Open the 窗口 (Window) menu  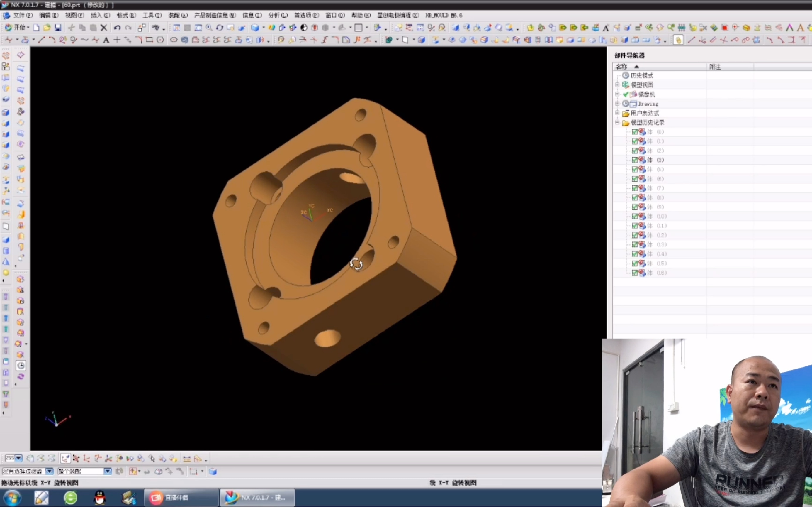tap(335, 16)
